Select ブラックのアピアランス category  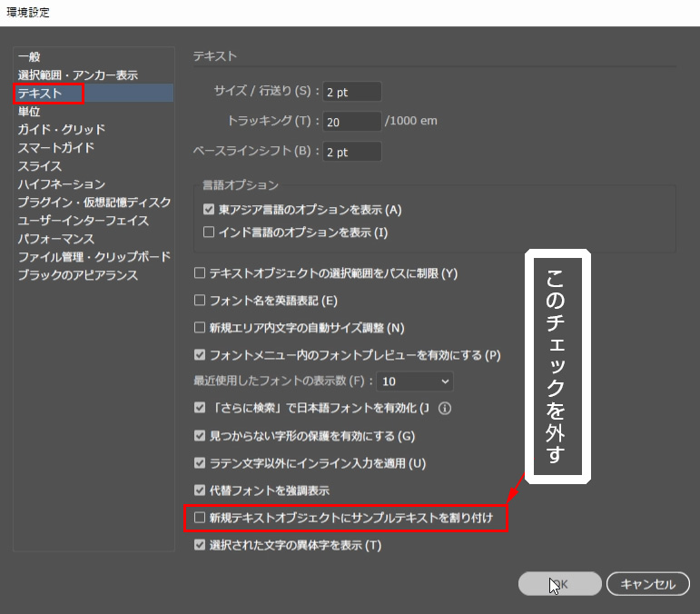(x=78, y=275)
